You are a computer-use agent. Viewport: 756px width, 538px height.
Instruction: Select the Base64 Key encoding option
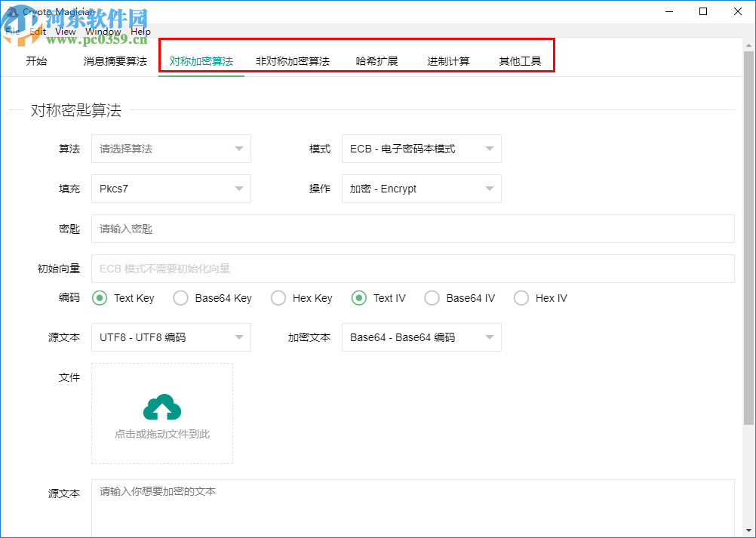point(180,298)
